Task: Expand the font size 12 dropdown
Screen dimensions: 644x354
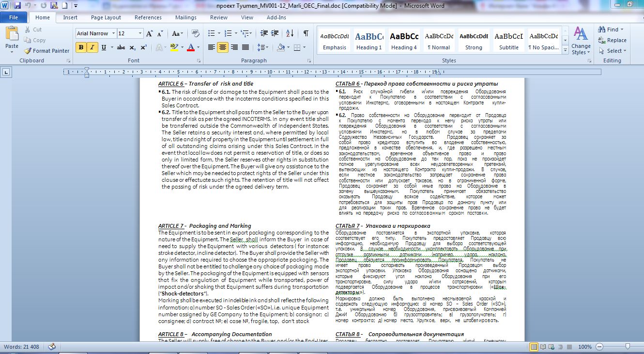Action: tap(140, 33)
